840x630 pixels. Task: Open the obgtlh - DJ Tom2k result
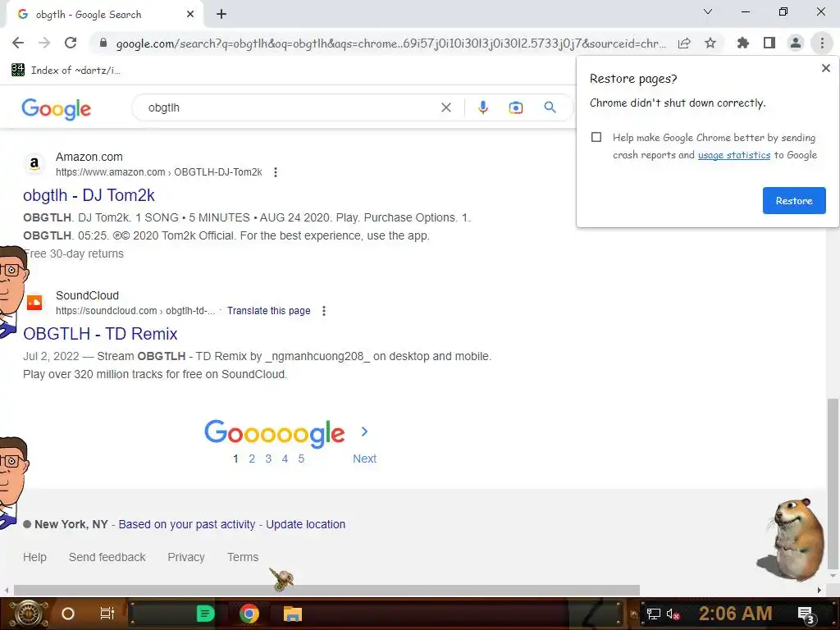(x=89, y=195)
